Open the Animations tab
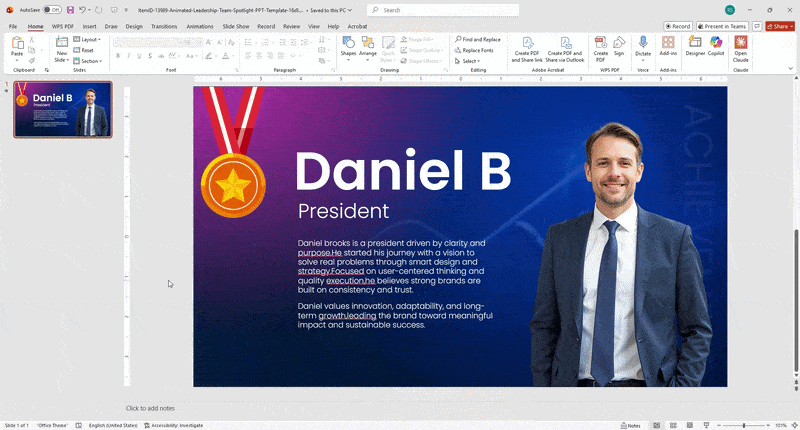This screenshot has height=430, width=800. point(199,26)
